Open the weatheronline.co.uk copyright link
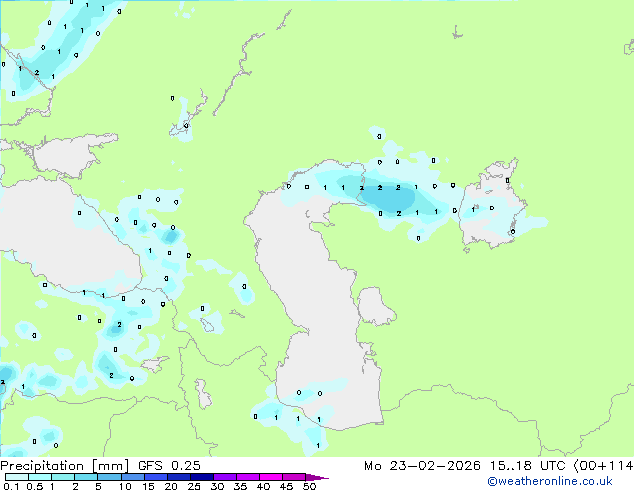This screenshot has height=490, width=634. 550,481
